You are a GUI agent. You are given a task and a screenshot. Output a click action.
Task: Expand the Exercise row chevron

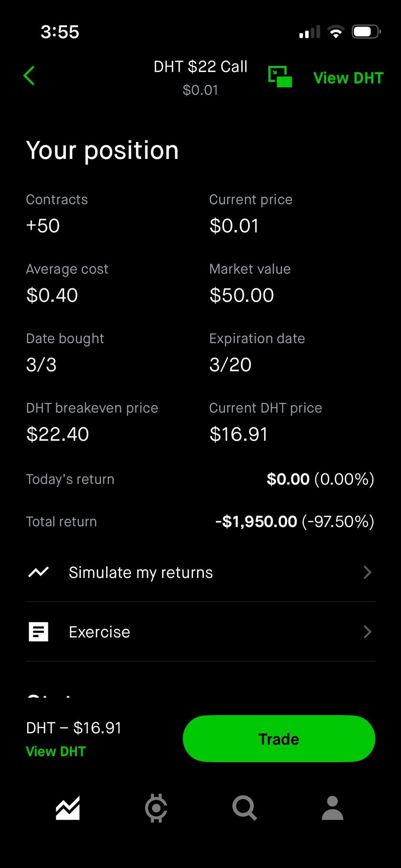click(367, 632)
